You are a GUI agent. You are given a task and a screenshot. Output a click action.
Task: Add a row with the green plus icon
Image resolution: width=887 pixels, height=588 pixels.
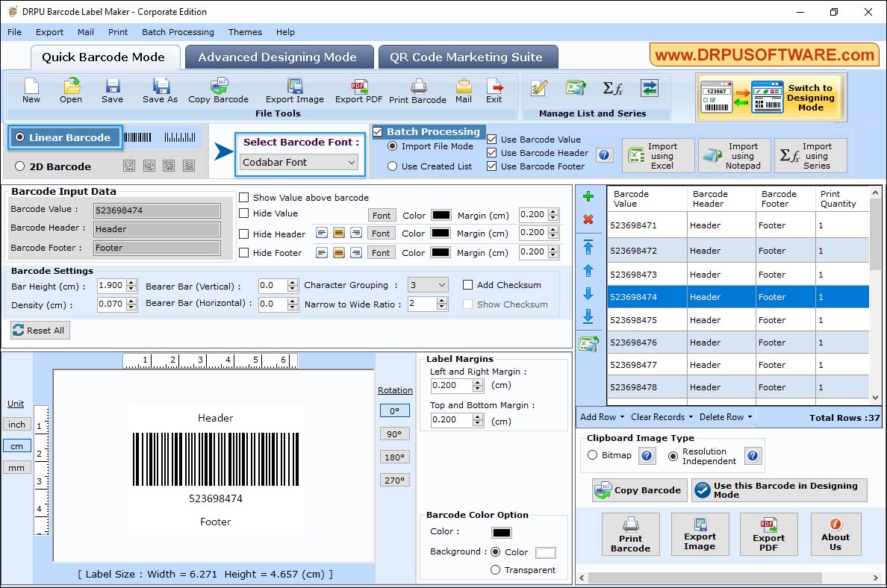pyautogui.click(x=588, y=196)
